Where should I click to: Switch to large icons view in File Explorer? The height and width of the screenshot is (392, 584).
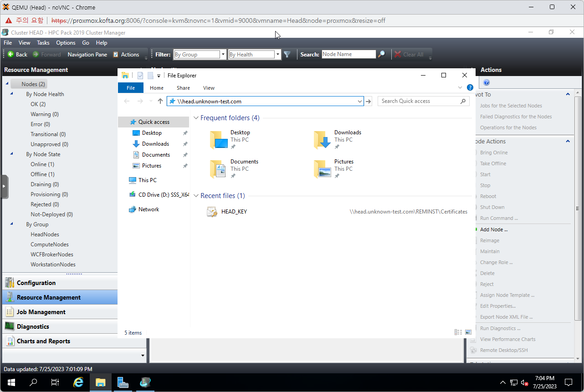(468, 332)
